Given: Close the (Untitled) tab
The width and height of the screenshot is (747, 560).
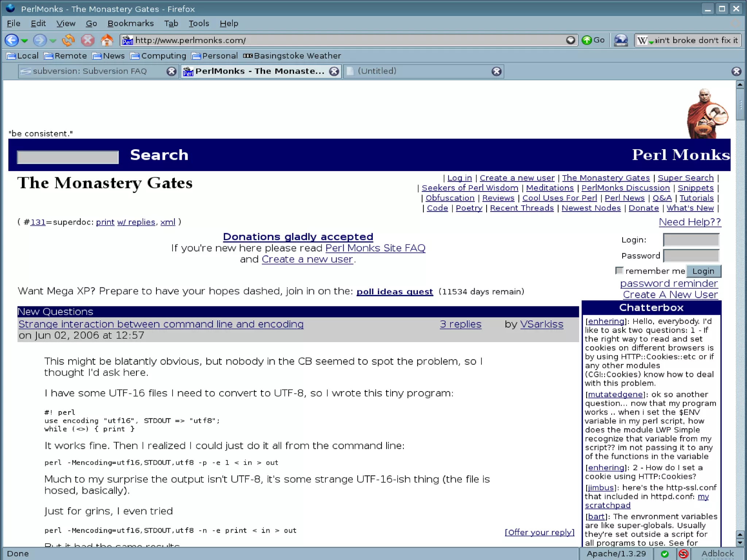Looking at the screenshot, I should tap(496, 72).
